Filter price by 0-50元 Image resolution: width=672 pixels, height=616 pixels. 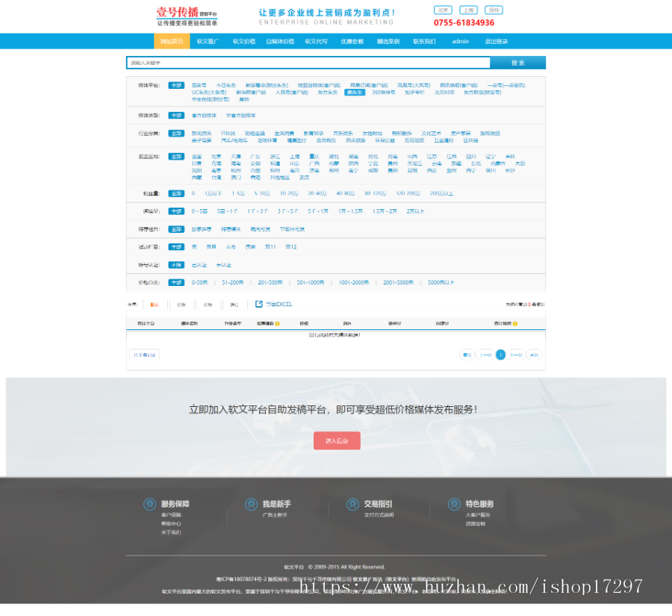pyautogui.click(x=199, y=282)
